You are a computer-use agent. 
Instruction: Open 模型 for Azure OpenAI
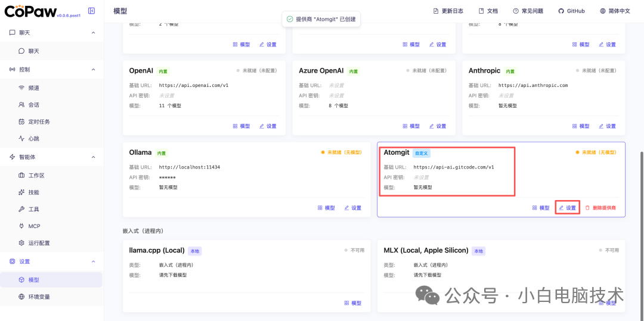pos(411,126)
